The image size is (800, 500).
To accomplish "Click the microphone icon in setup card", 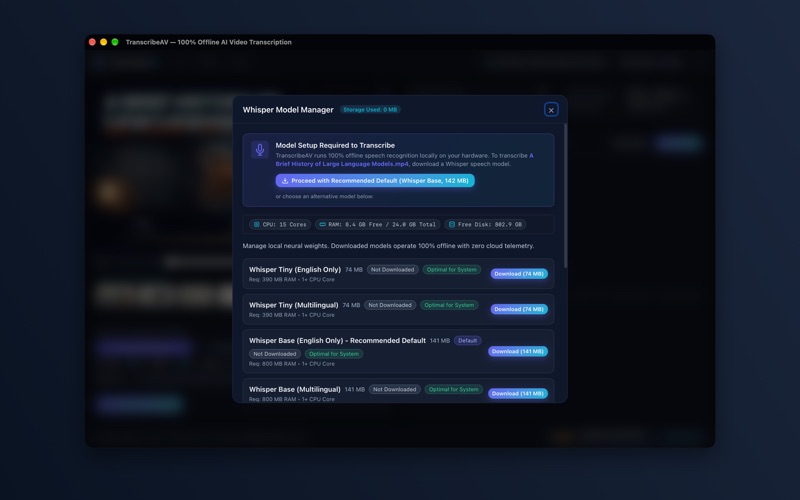I will click(x=260, y=149).
